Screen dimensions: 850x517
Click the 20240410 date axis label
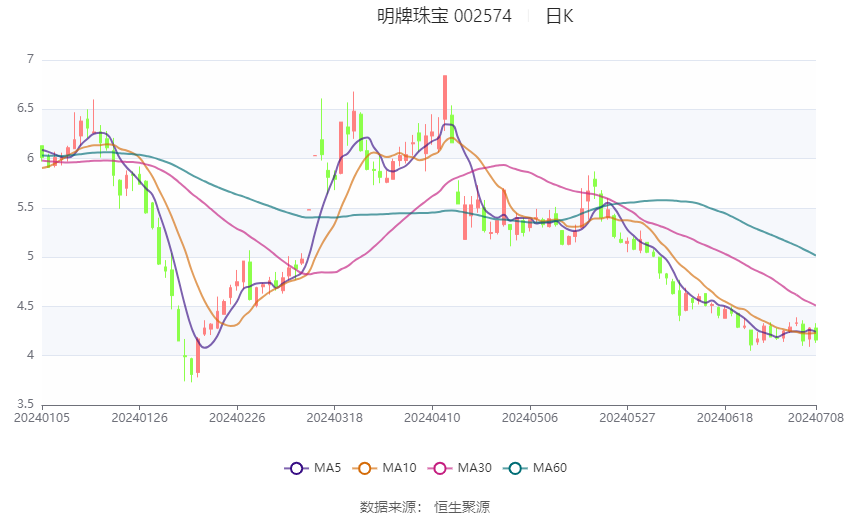pyautogui.click(x=432, y=418)
